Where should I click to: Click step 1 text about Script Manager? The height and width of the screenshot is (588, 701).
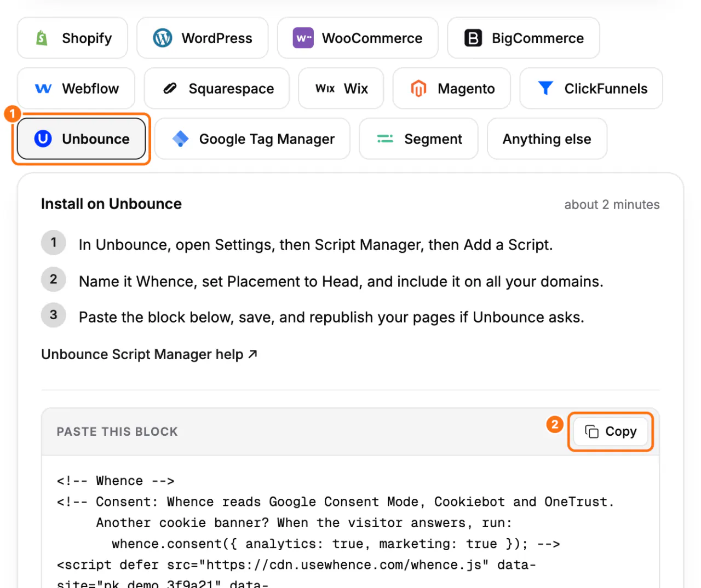(315, 245)
